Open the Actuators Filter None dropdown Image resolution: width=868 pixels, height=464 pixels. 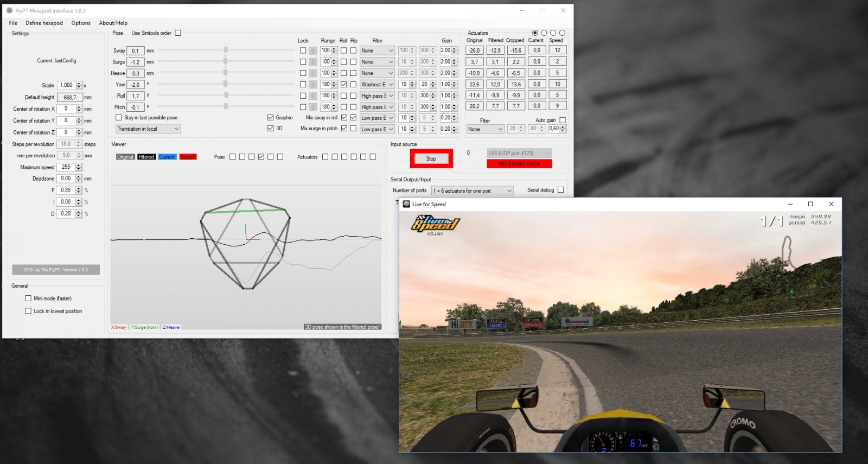486,129
